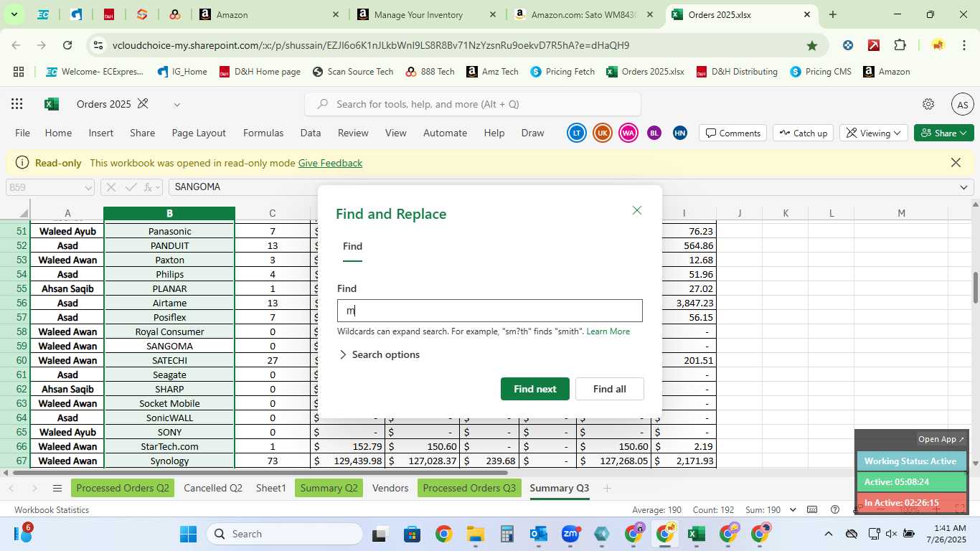Click the Catch up button

point(803,133)
